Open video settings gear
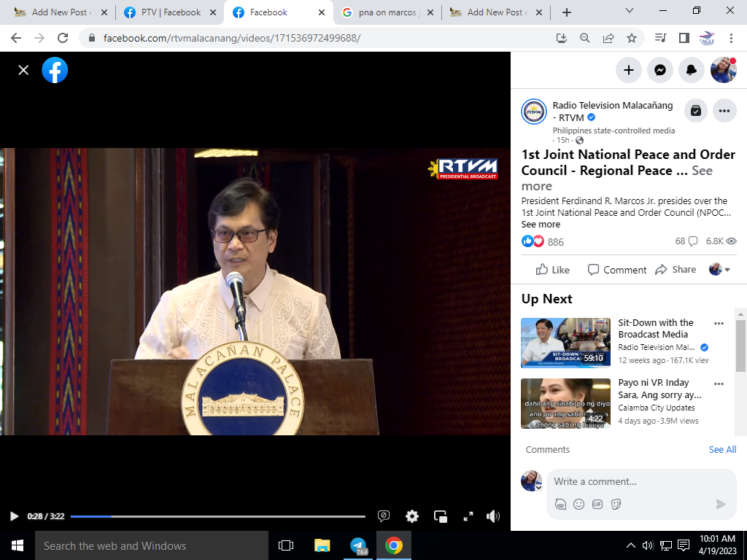 coord(412,516)
